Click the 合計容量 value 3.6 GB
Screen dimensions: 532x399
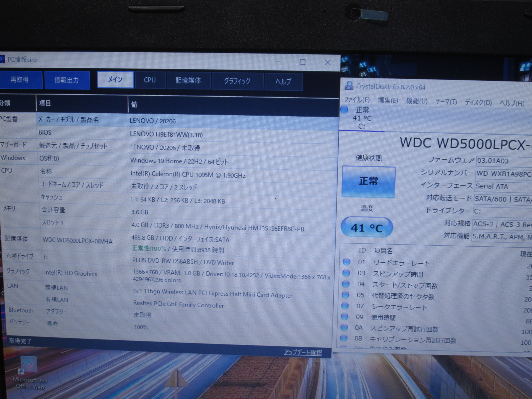click(140, 212)
